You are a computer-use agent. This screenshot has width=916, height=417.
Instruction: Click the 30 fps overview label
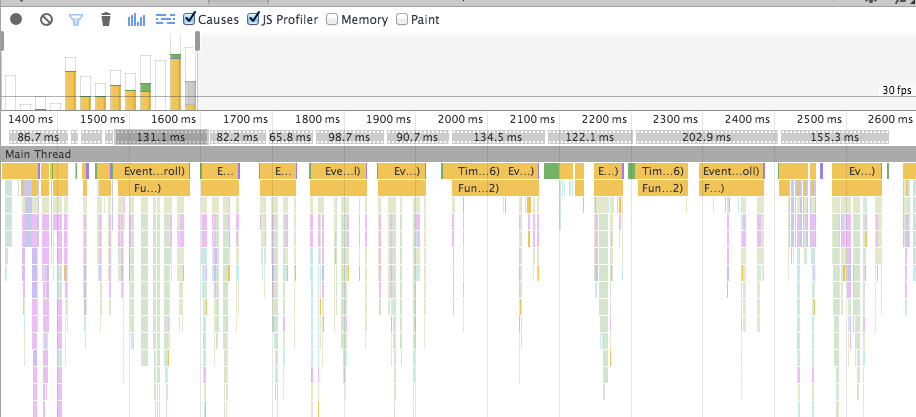tap(897, 91)
